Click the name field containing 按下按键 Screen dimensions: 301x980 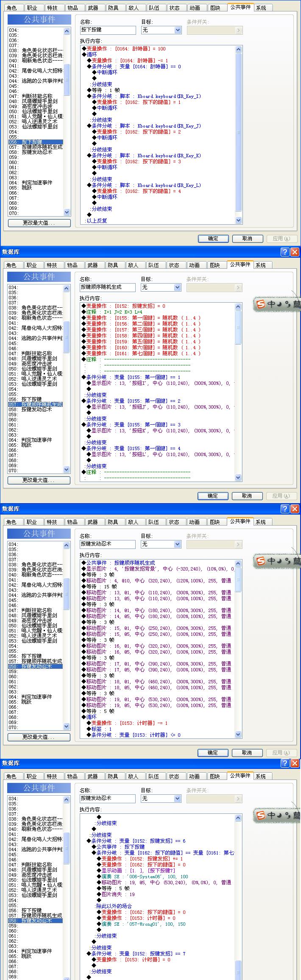pos(108,30)
